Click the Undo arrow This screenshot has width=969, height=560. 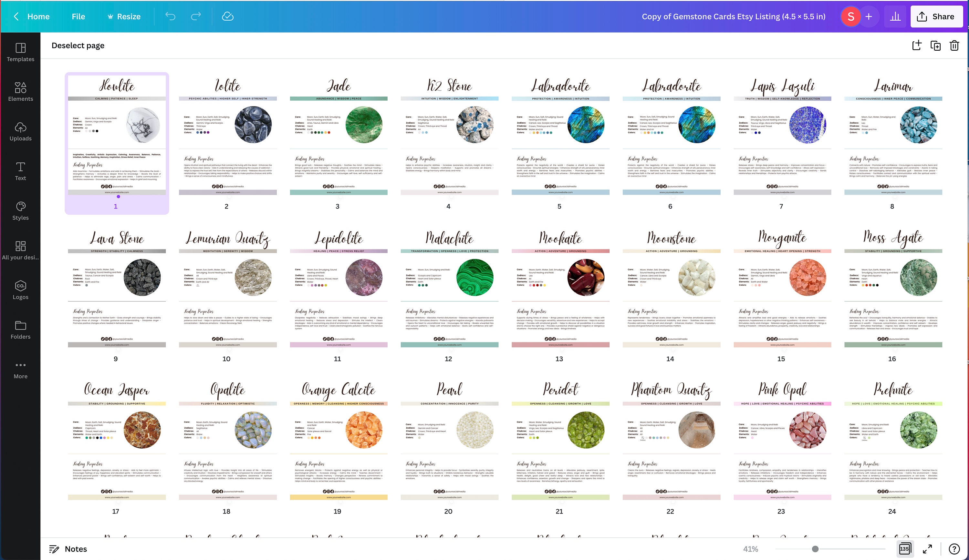[x=170, y=16]
